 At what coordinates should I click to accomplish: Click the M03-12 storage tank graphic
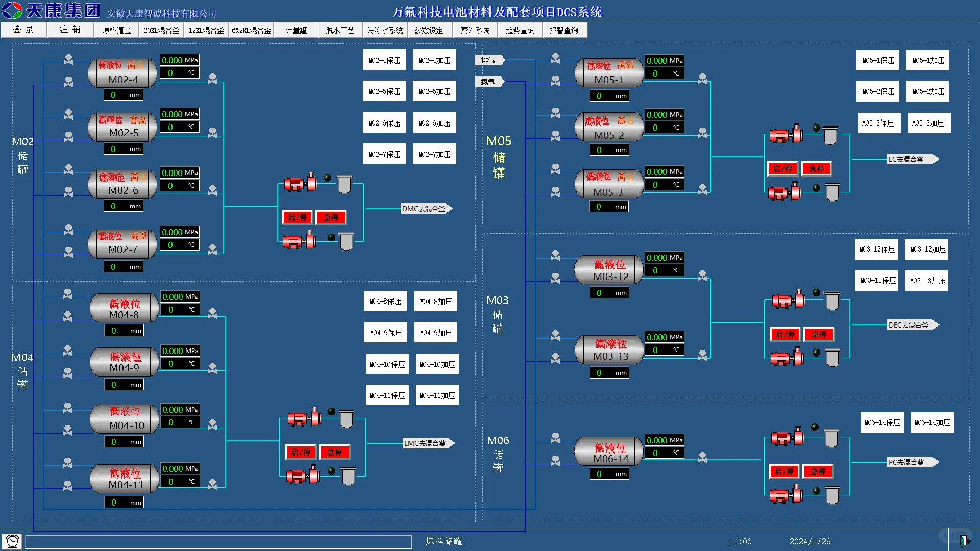coord(609,270)
